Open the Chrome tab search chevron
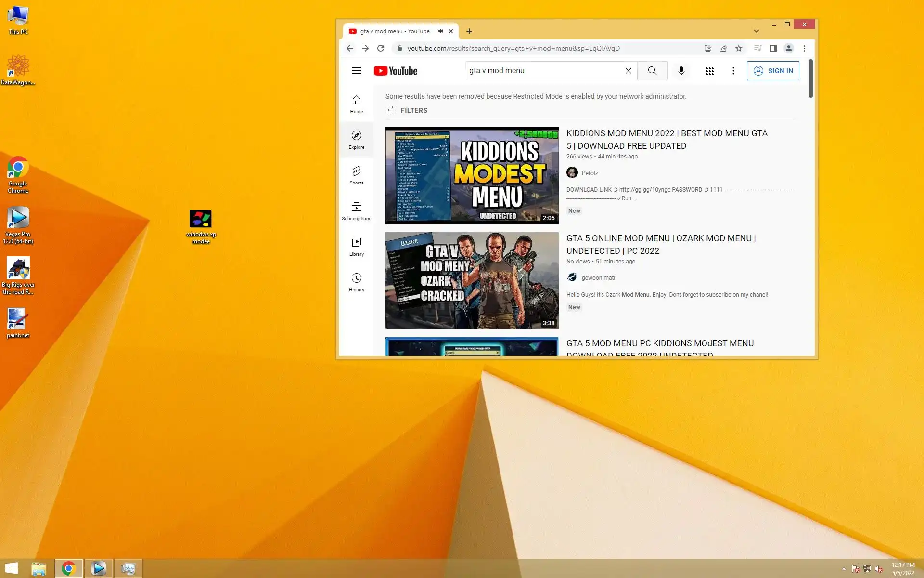The width and height of the screenshot is (924, 578). coord(756,31)
